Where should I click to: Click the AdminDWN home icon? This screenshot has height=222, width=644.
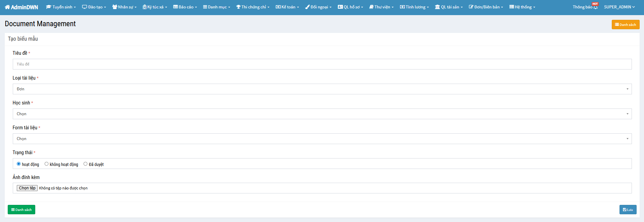[x=7, y=7]
